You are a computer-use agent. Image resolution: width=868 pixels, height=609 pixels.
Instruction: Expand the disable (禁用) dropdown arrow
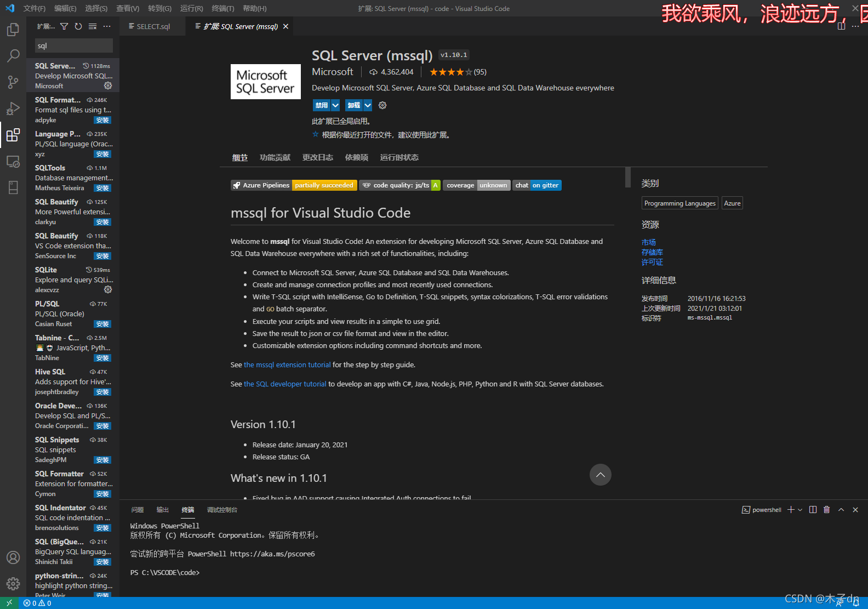coord(335,105)
